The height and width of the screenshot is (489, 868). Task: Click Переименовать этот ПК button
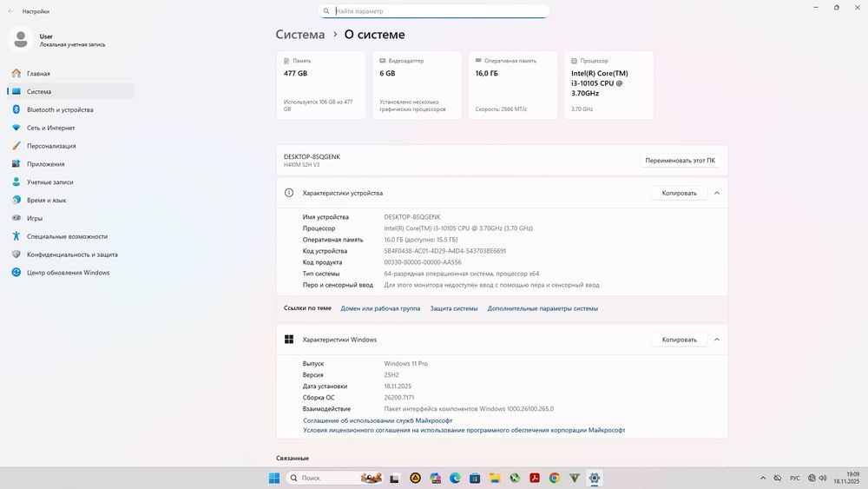[x=680, y=161]
